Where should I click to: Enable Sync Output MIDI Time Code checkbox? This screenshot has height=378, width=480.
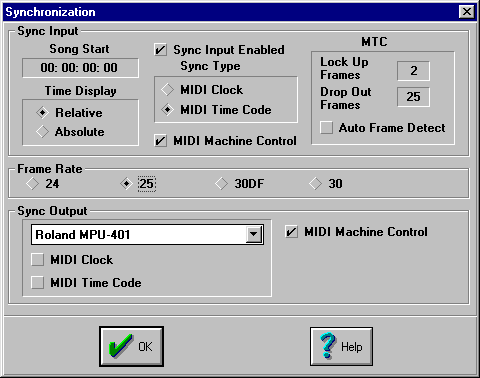[37, 283]
